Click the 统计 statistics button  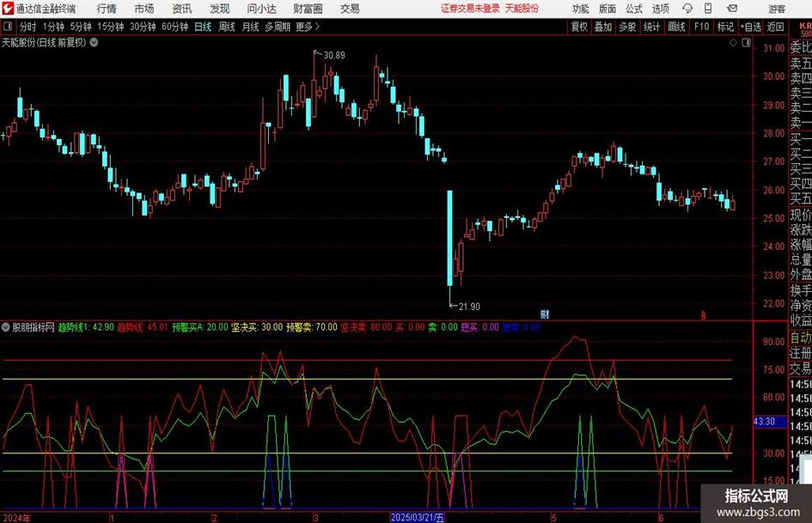point(651,27)
